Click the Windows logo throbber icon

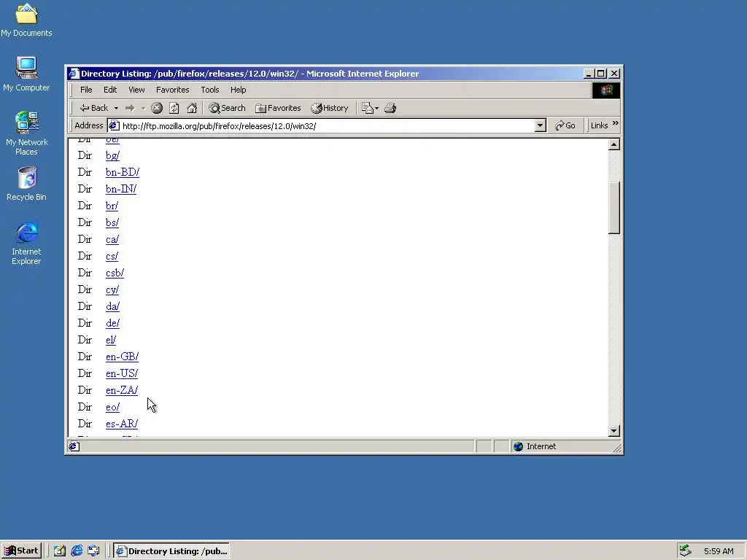[x=606, y=90]
